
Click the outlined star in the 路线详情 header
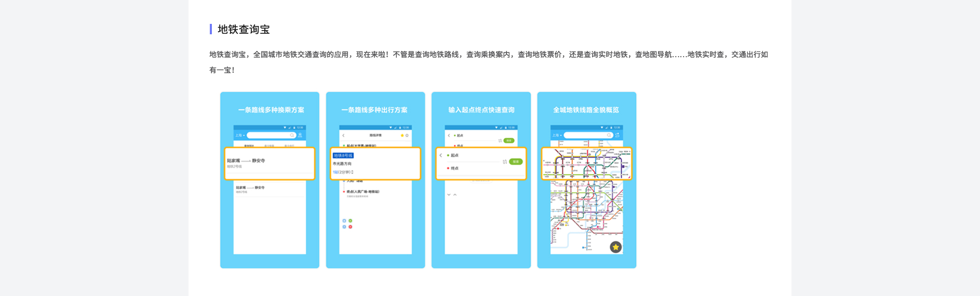pyautogui.click(x=407, y=136)
